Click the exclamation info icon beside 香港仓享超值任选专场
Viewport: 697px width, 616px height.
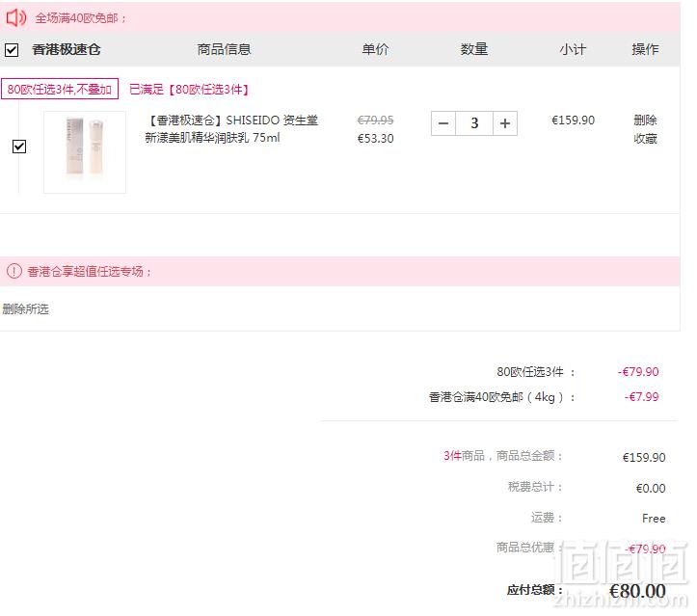coord(14,271)
